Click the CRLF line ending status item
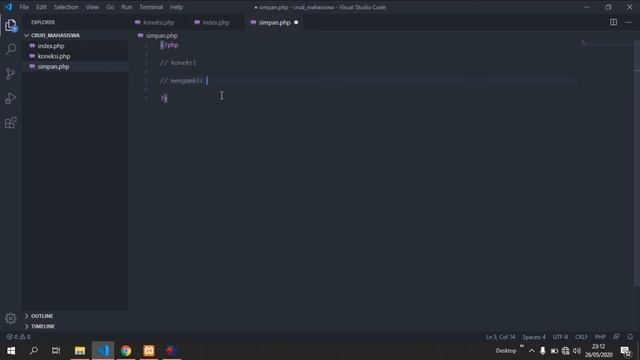Screen dimensions: 640x360 tap(581, 337)
